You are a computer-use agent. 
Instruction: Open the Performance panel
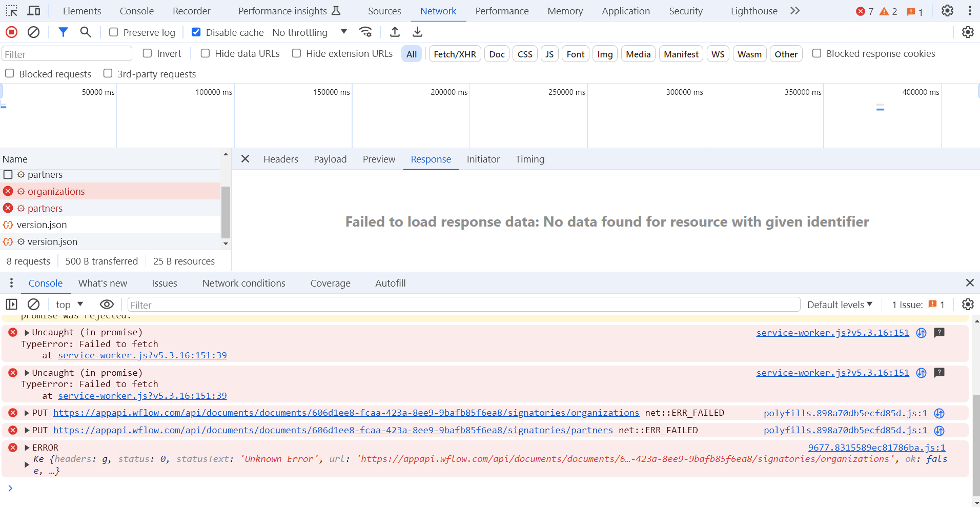click(x=502, y=11)
